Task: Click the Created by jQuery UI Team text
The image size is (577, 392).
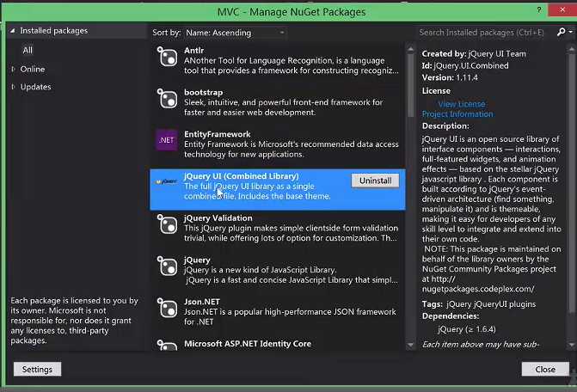Action: pos(474,53)
